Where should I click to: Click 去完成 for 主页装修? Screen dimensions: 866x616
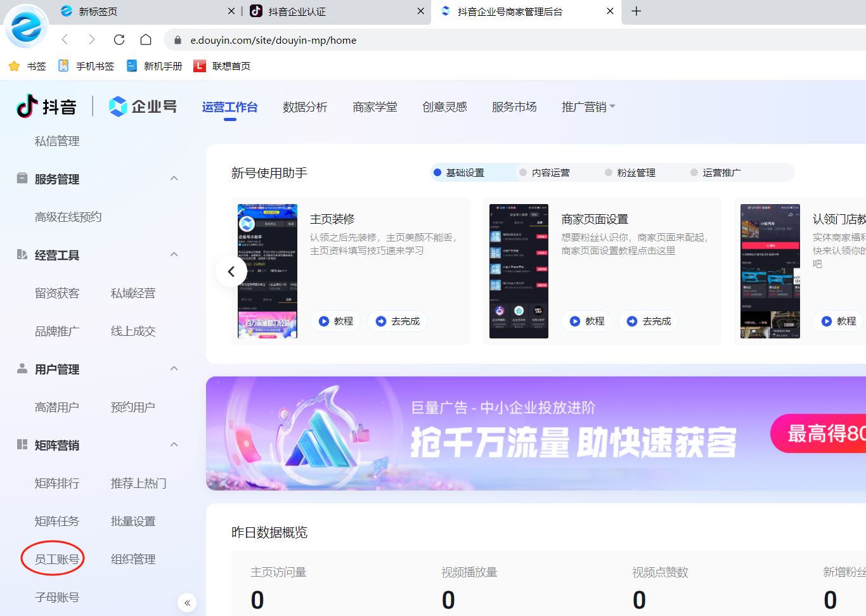[x=397, y=321]
